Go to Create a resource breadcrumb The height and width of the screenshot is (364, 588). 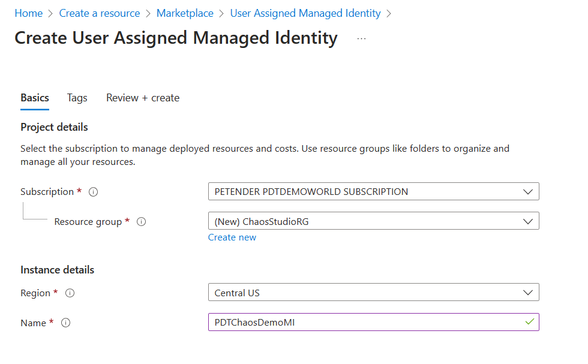click(100, 13)
